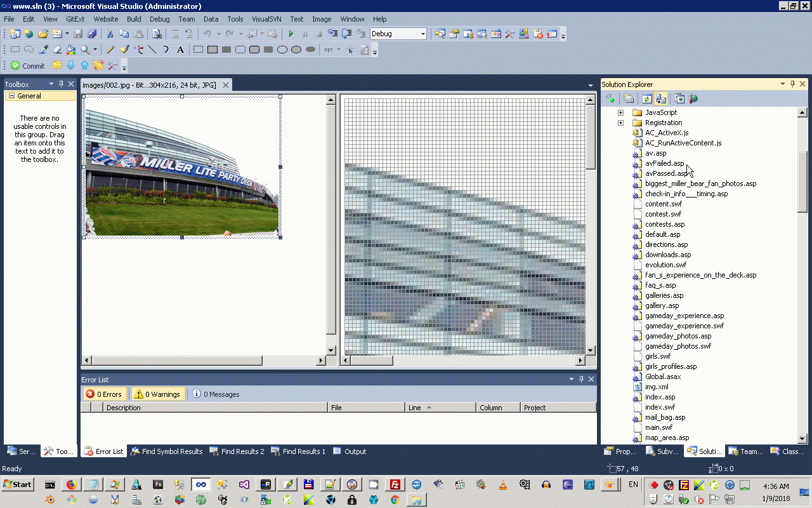Open the Add New Item dropdown arrow

(x=67, y=34)
